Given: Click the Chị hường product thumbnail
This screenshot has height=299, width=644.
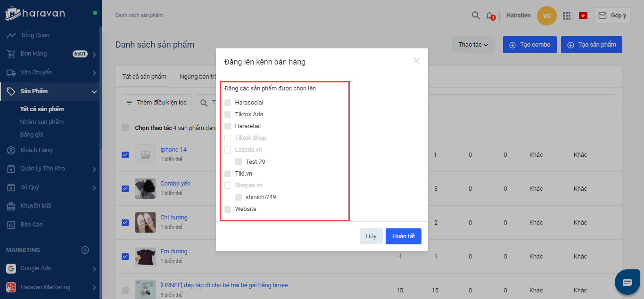Looking at the screenshot, I should coord(145,222).
